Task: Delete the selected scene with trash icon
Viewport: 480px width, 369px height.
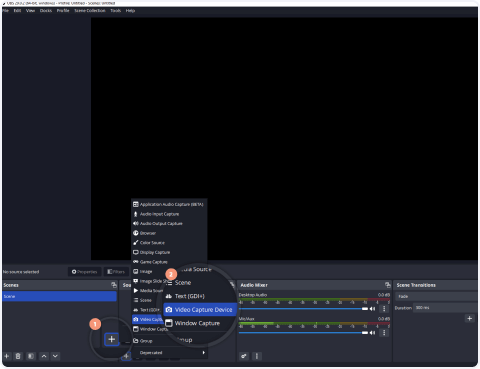Action: (x=18, y=356)
